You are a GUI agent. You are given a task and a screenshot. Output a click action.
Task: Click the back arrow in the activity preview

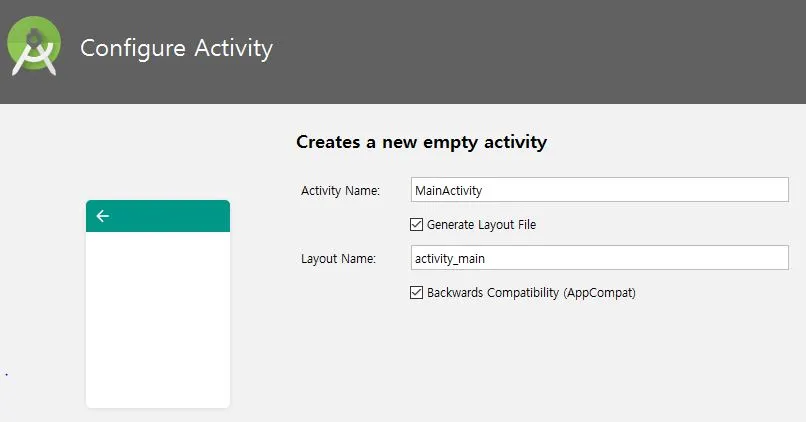(x=103, y=216)
